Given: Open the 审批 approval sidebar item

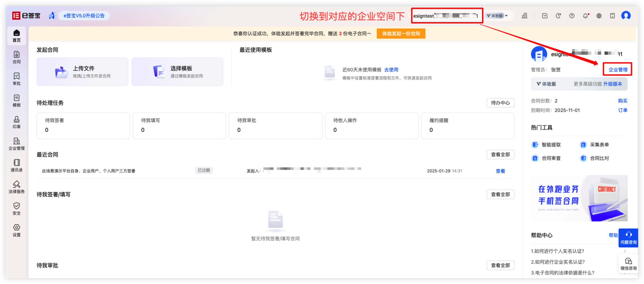Looking at the screenshot, I should [x=17, y=79].
